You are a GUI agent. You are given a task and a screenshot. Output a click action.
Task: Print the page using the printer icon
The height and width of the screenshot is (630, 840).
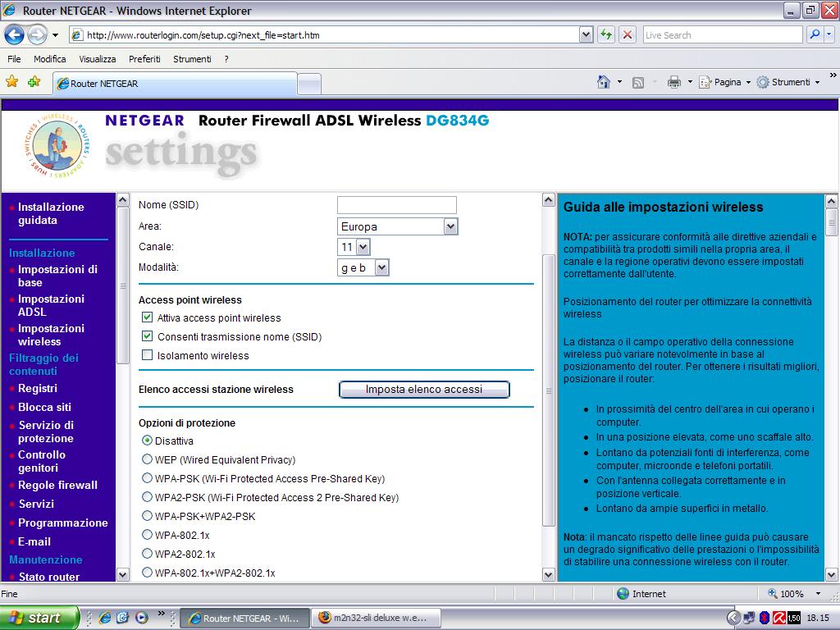point(674,82)
